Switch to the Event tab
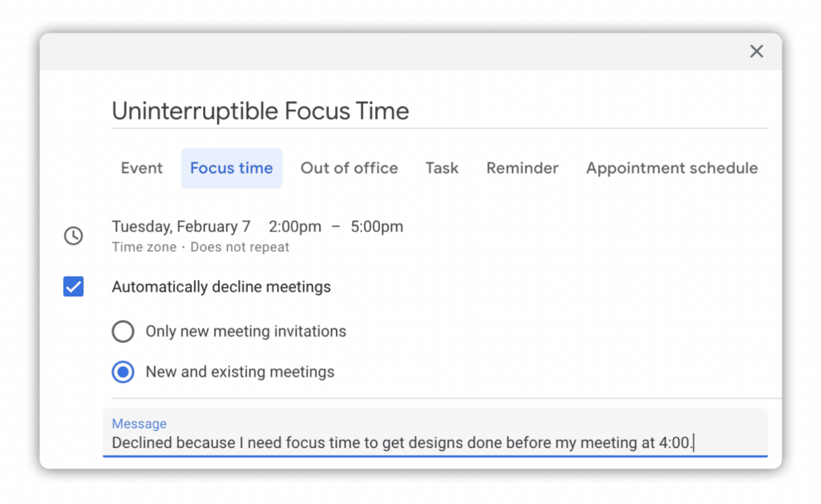The image size is (821, 504). 142,168
